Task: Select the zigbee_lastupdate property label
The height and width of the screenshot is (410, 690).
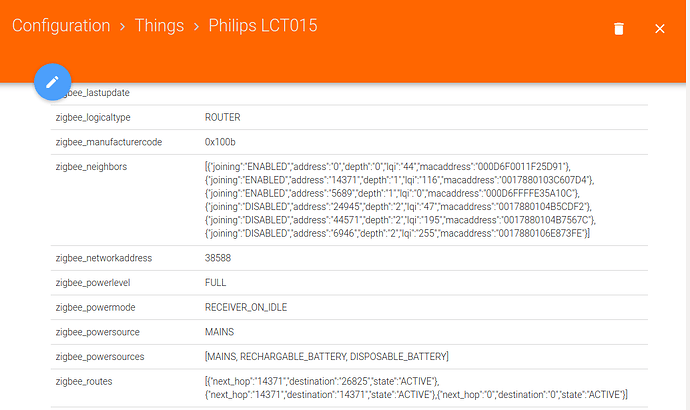Action: click(97, 93)
